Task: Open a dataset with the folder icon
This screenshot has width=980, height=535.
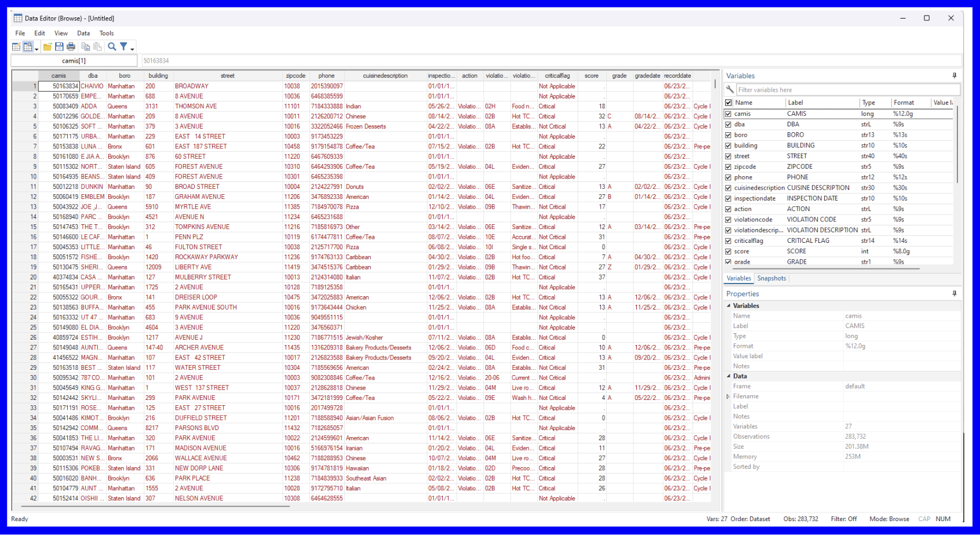Action: [x=48, y=47]
